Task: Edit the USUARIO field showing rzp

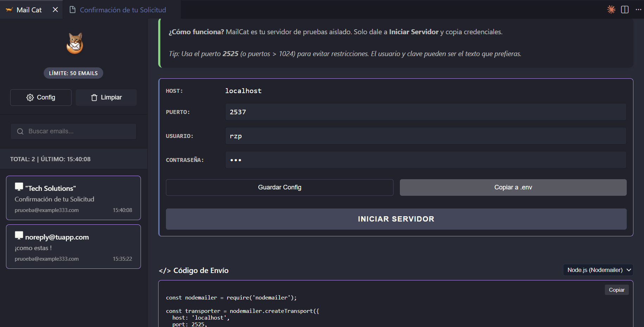Action: coord(426,136)
